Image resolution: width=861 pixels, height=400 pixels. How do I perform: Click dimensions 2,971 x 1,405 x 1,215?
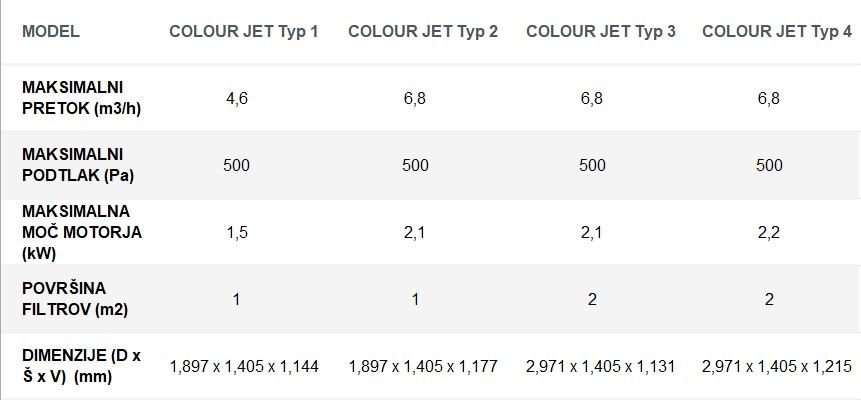click(777, 366)
